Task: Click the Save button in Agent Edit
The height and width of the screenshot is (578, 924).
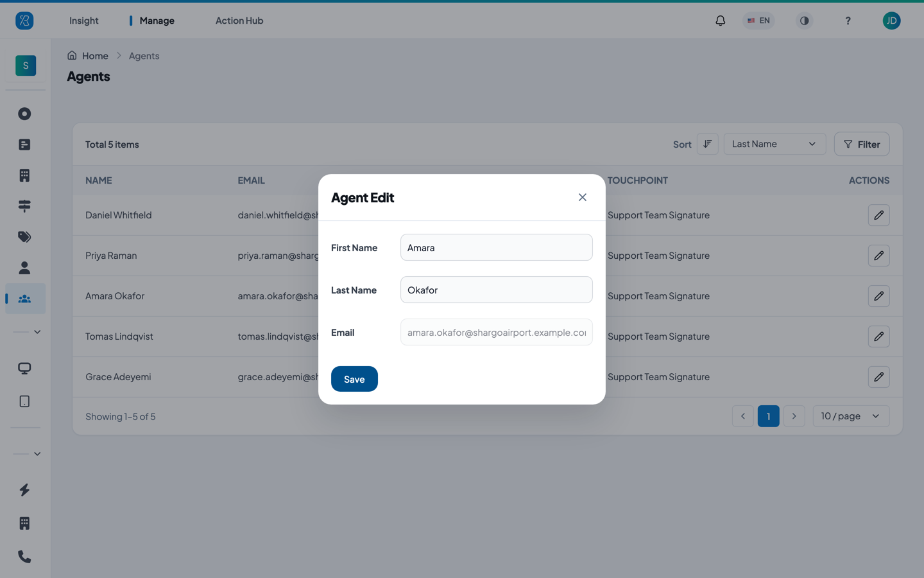Action: pos(354,379)
